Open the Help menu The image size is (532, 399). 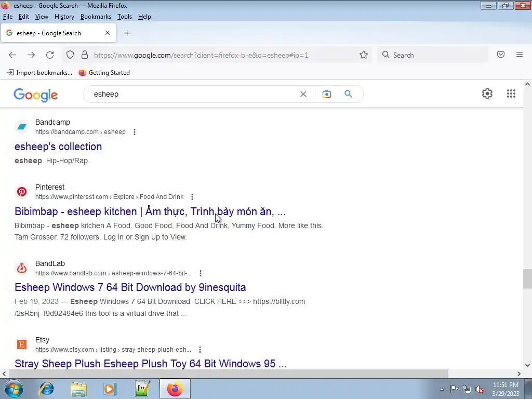click(144, 17)
